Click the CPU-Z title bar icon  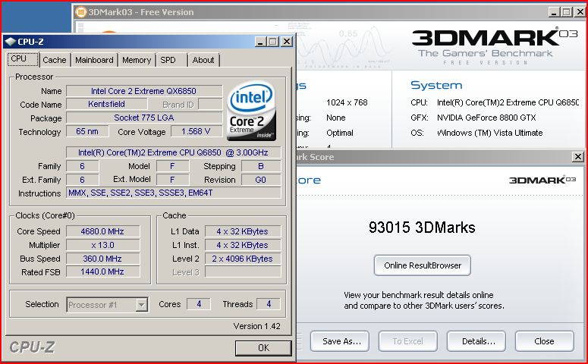click(11, 42)
